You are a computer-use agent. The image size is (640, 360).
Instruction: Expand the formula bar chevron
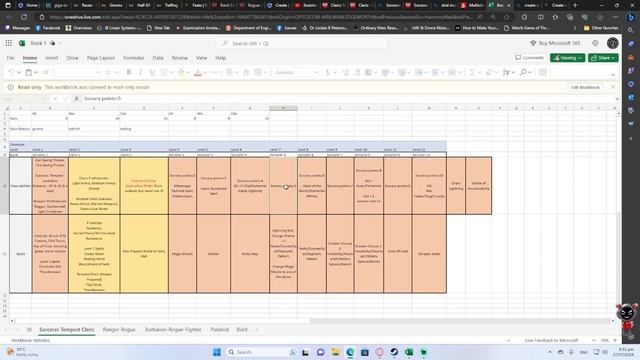(617, 99)
